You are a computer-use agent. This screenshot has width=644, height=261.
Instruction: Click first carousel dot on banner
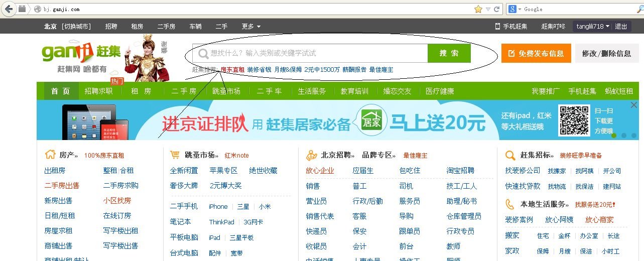click(614, 136)
